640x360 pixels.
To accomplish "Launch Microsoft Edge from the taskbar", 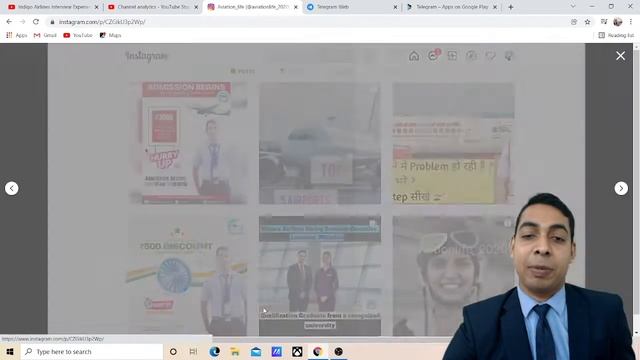I will tap(215, 351).
